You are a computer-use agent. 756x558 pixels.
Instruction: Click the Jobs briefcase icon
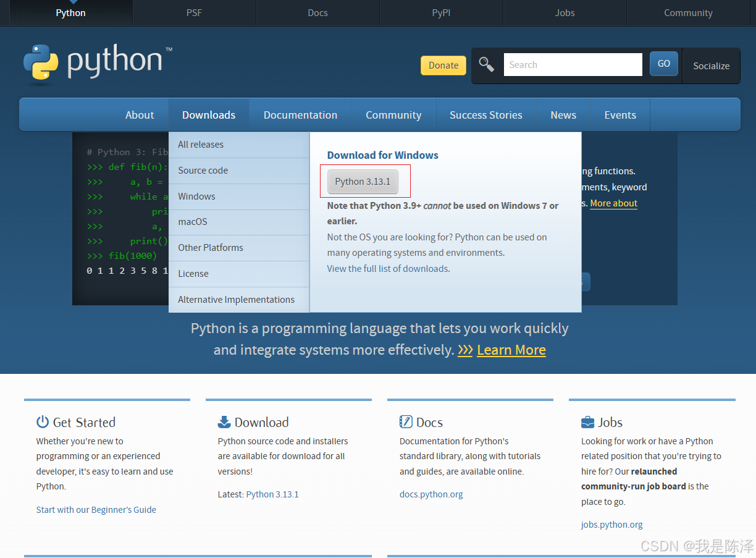[x=587, y=423]
